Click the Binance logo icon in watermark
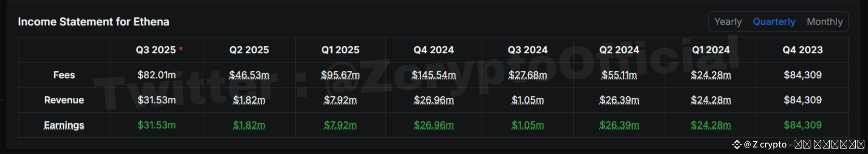 point(737,145)
